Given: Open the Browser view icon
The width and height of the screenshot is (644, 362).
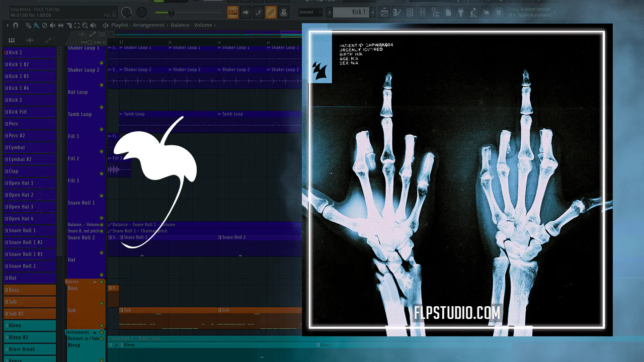Looking at the screenshot, I should click(x=435, y=12).
